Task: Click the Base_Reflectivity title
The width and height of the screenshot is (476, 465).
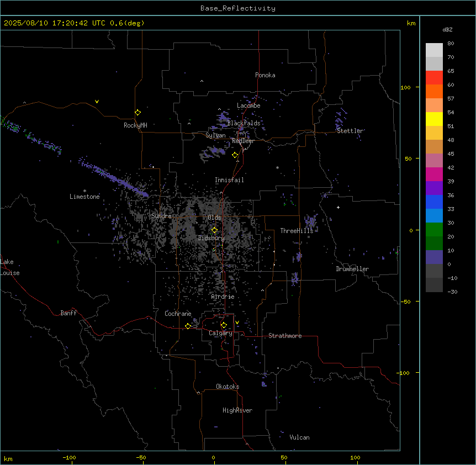Action: 238,8
